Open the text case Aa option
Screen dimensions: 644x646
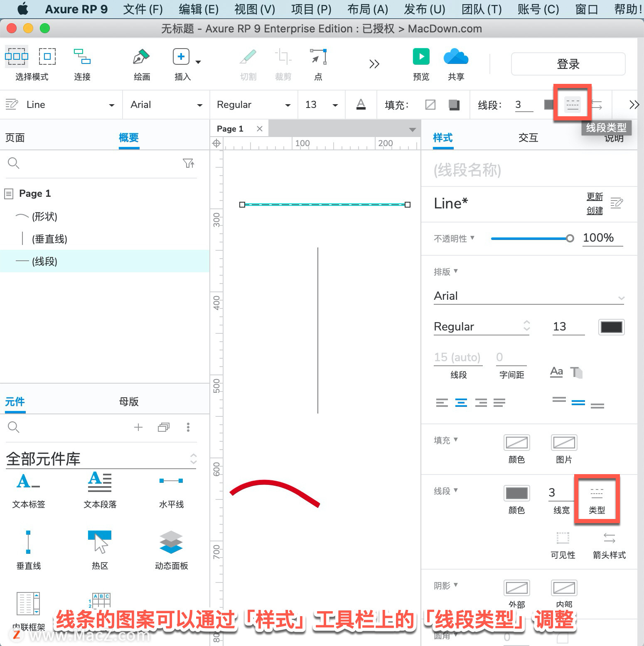[x=556, y=372]
